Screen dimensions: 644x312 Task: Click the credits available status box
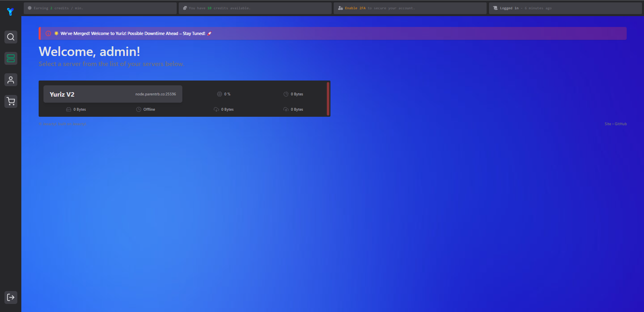tap(255, 8)
